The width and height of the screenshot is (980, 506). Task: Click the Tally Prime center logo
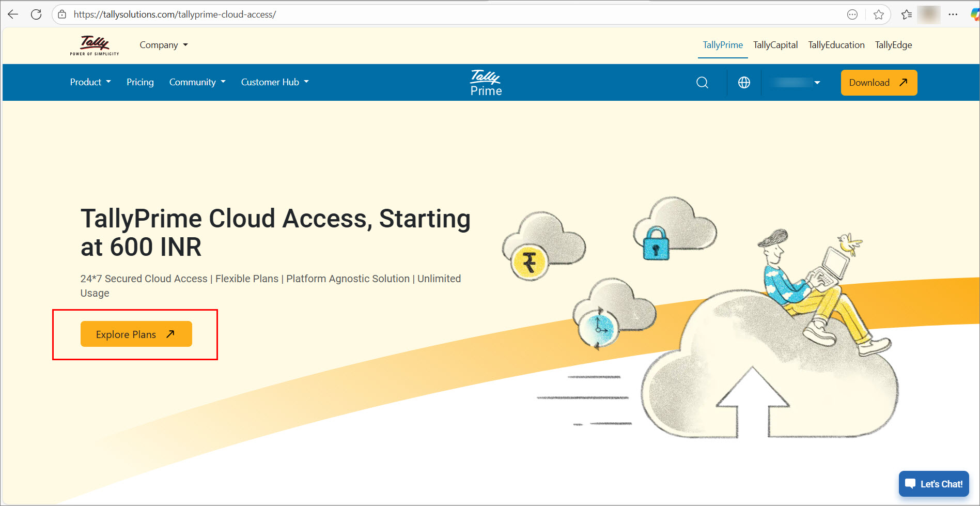coord(486,83)
